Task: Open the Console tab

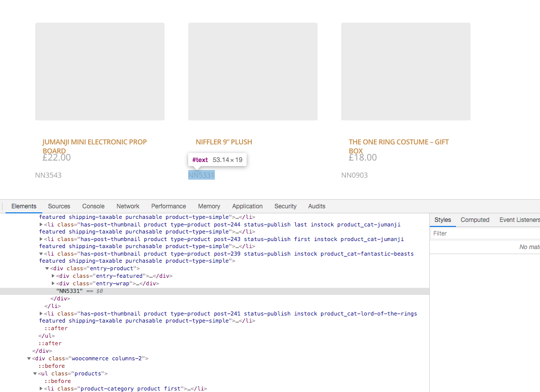Action: (x=93, y=206)
